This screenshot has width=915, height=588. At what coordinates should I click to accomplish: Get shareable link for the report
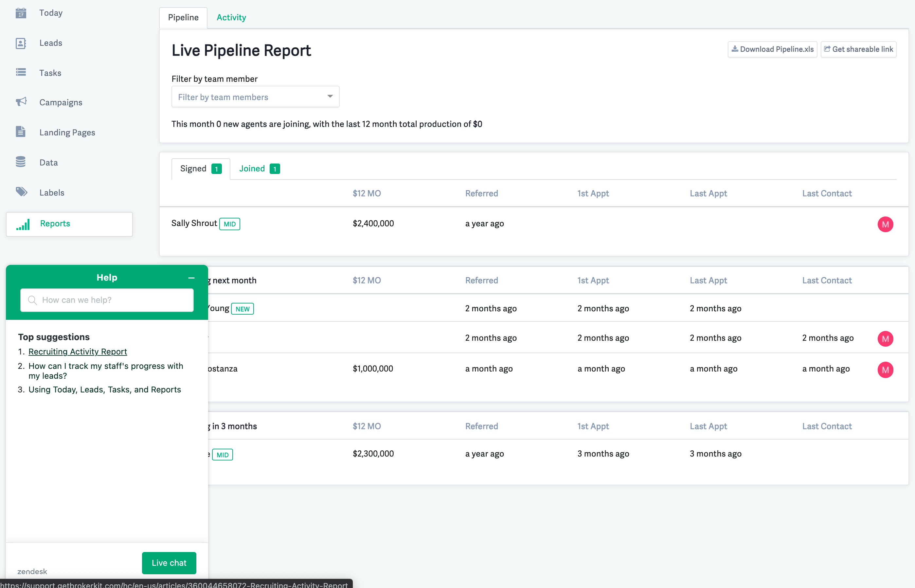pyautogui.click(x=858, y=49)
